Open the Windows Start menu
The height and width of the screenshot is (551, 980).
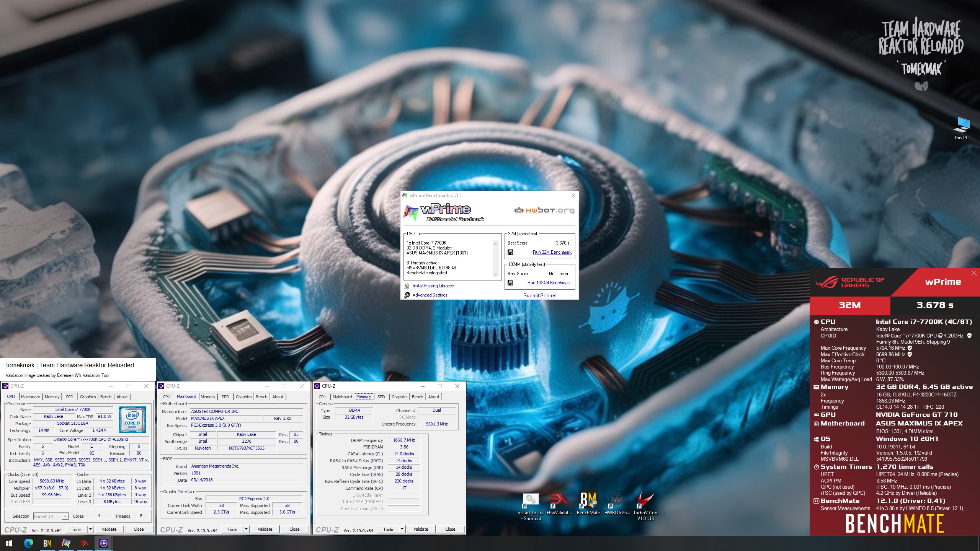point(9,543)
